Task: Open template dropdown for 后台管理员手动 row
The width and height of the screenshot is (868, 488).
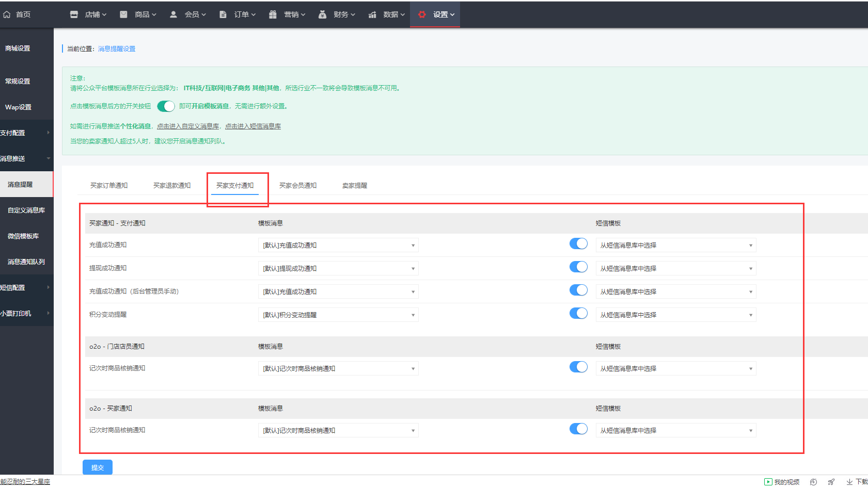Action: coord(338,291)
